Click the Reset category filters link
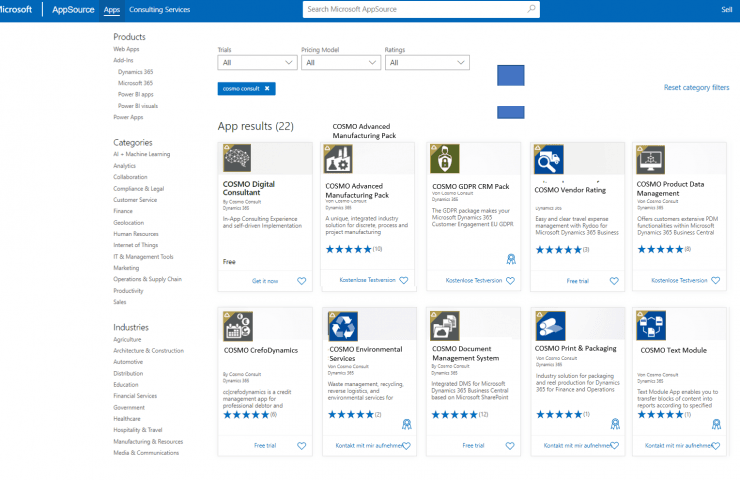This screenshot has width=740, height=480. pos(696,88)
